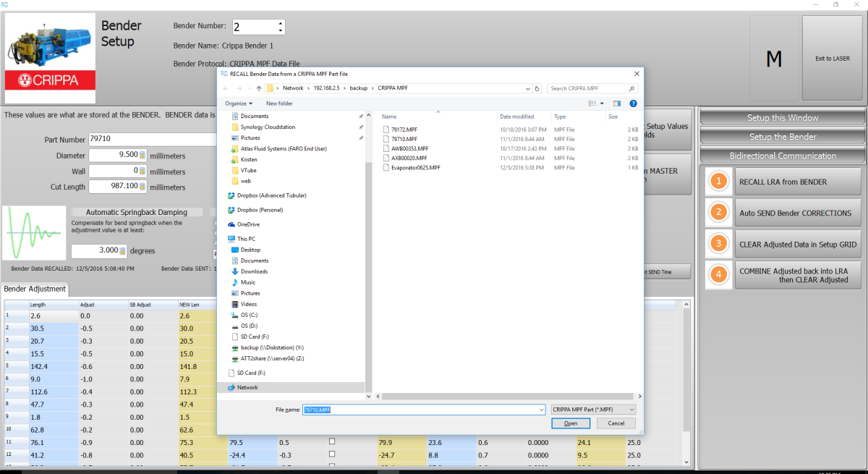Increment the Bender Number stepper up

click(280, 23)
